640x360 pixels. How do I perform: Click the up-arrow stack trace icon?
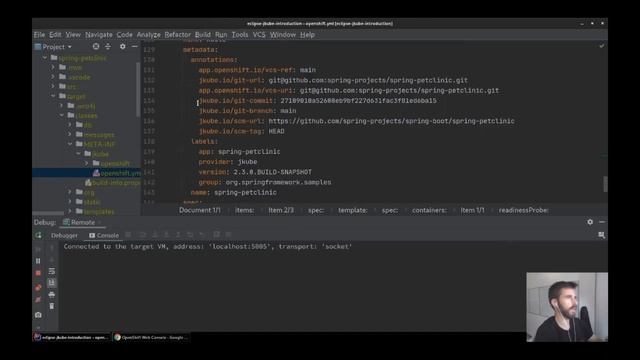[52, 248]
